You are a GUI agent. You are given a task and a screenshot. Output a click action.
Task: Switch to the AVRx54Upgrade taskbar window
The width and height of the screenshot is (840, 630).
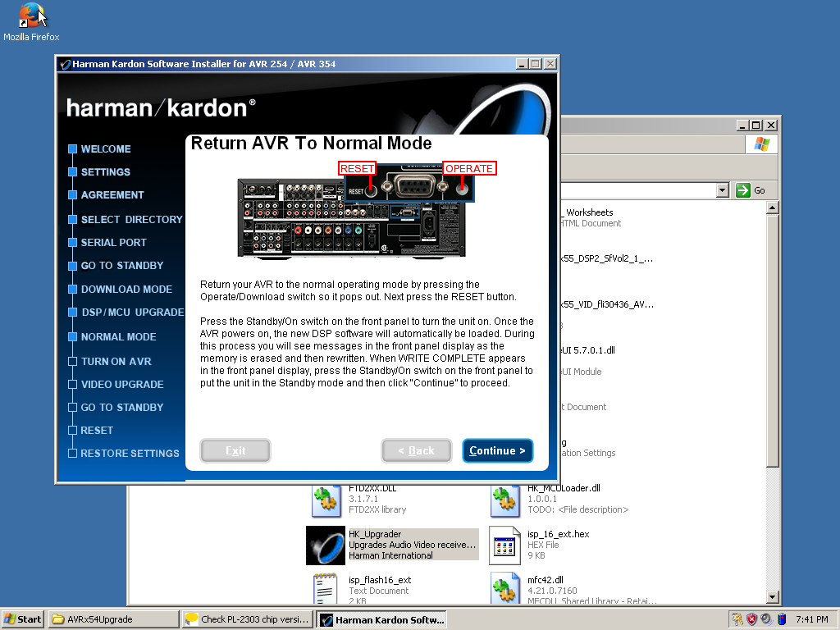(x=113, y=619)
